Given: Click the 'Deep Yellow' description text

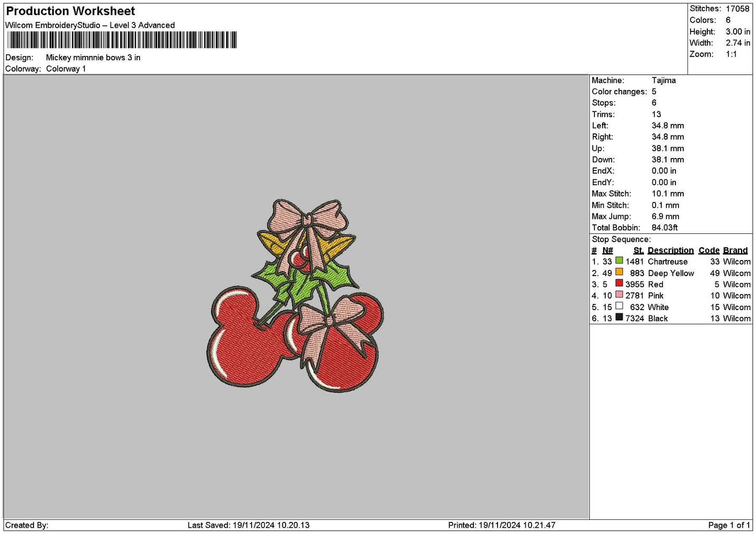Looking at the screenshot, I should (671, 273).
